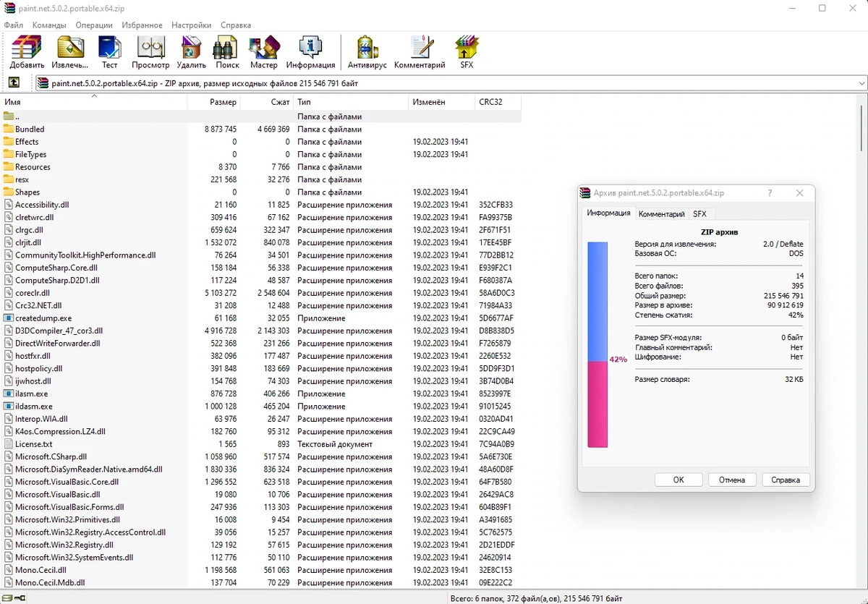Select the Bundled folder icon

click(9, 129)
